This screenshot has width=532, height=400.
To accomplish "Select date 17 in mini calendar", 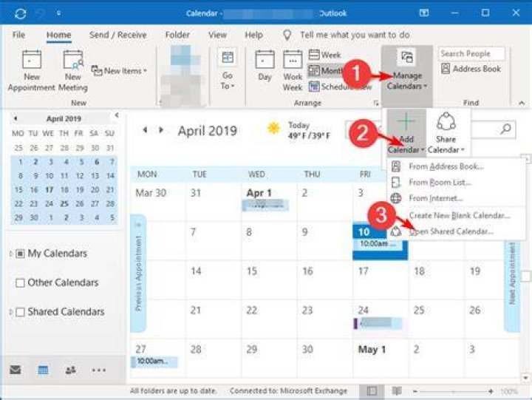I will [x=50, y=190].
